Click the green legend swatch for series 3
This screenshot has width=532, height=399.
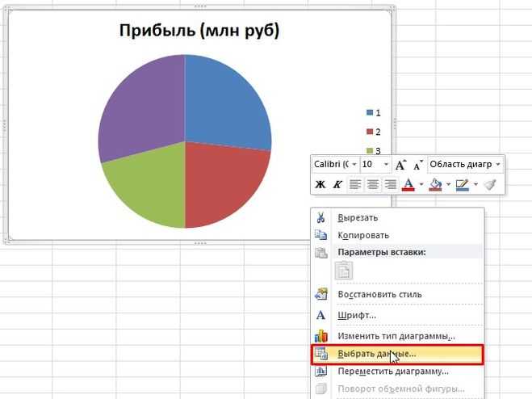(370, 151)
